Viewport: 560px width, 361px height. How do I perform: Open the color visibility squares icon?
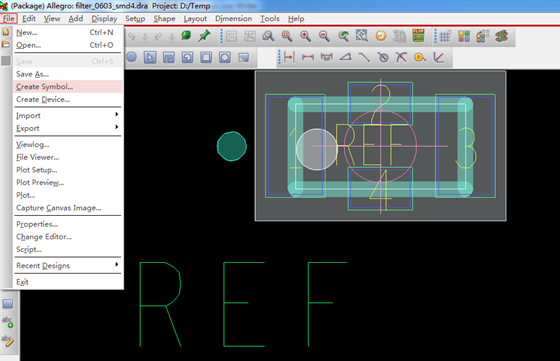[x=464, y=36]
